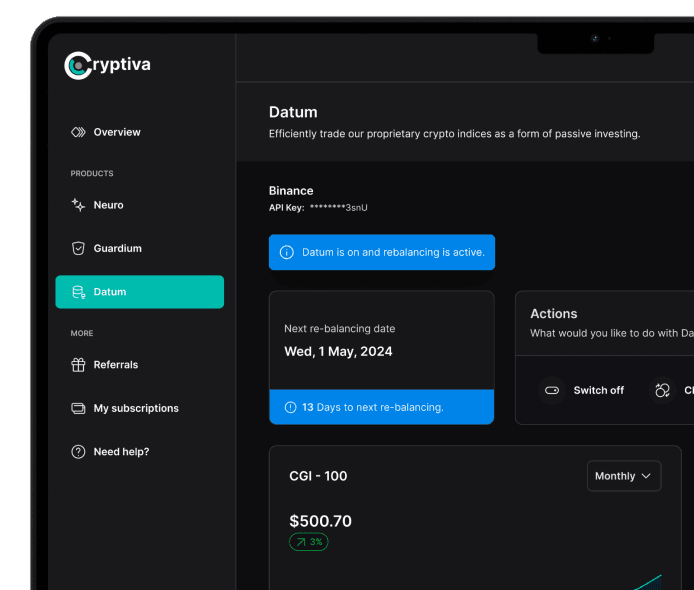Click the Cryptiva logo icon
This screenshot has width=694, height=590.
(x=78, y=66)
